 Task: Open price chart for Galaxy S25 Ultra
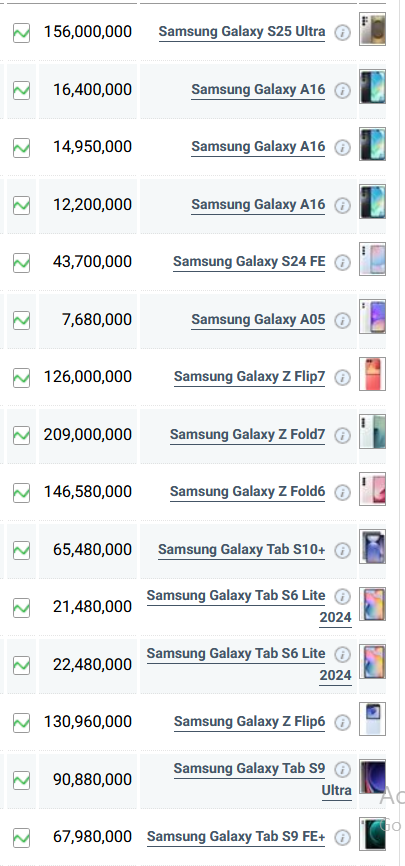tap(22, 33)
